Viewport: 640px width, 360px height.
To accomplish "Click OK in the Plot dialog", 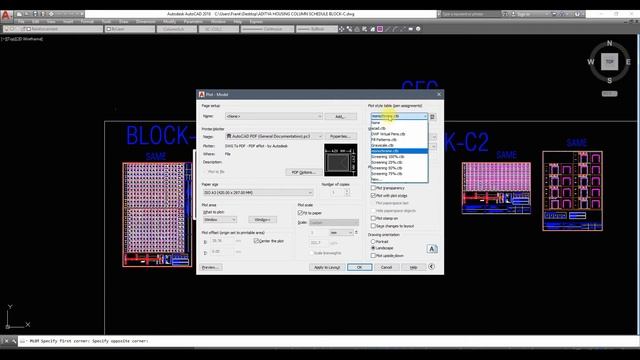I will click(360, 267).
